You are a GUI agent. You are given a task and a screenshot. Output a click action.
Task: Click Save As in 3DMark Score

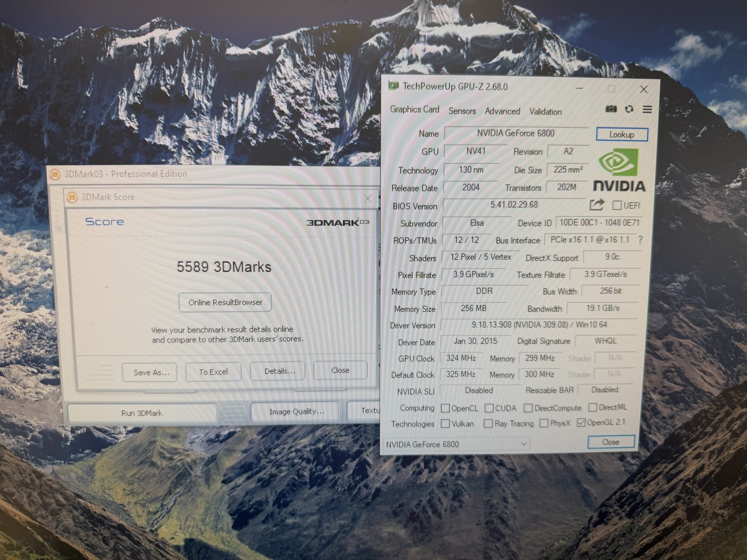(150, 372)
